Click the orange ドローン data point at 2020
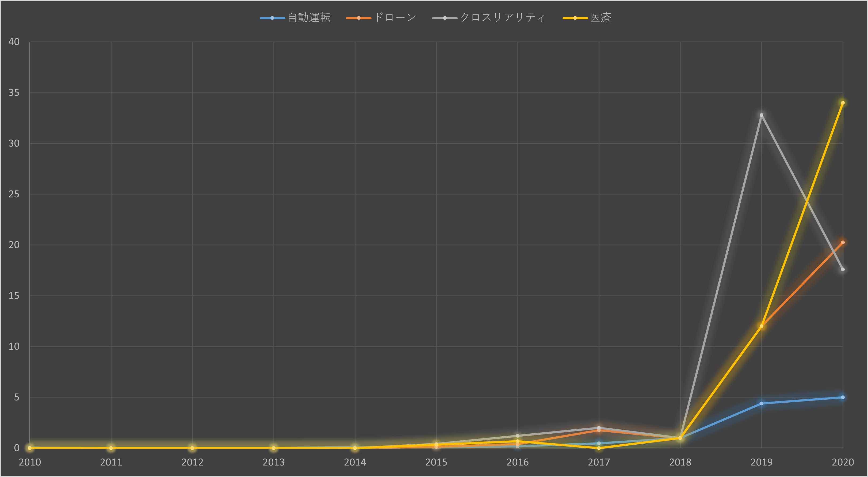The height and width of the screenshot is (477, 868). click(x=843, y=242)
